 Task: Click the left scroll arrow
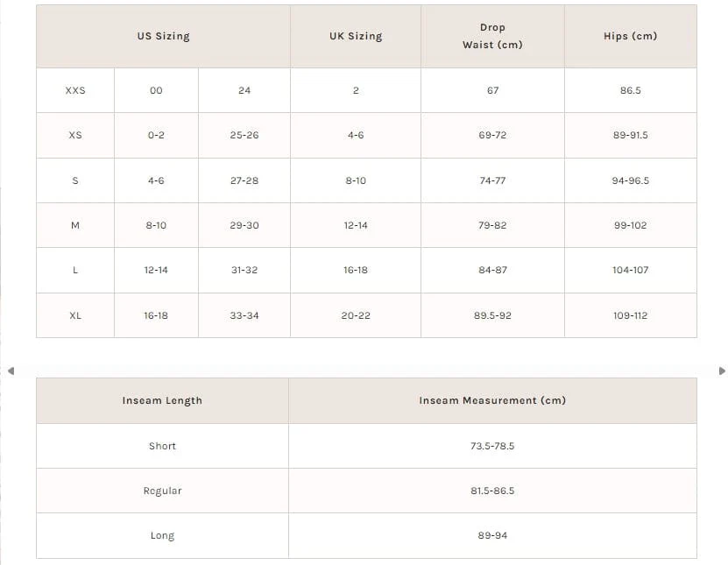tap(11, 371)
